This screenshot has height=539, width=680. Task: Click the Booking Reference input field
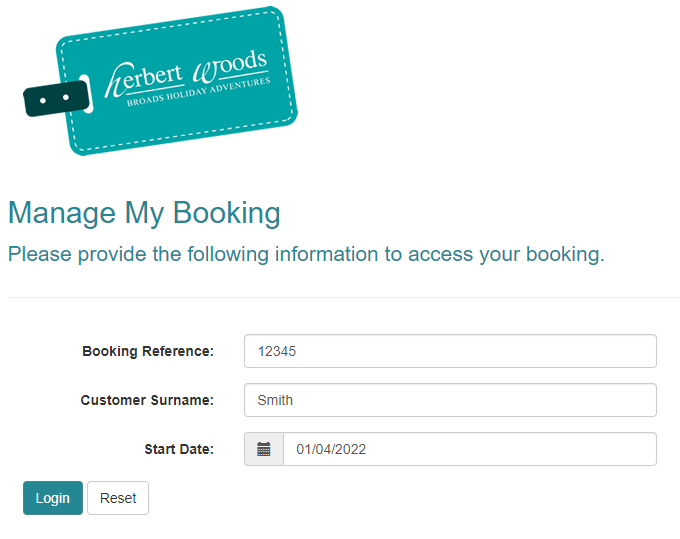tap(450, 351)
